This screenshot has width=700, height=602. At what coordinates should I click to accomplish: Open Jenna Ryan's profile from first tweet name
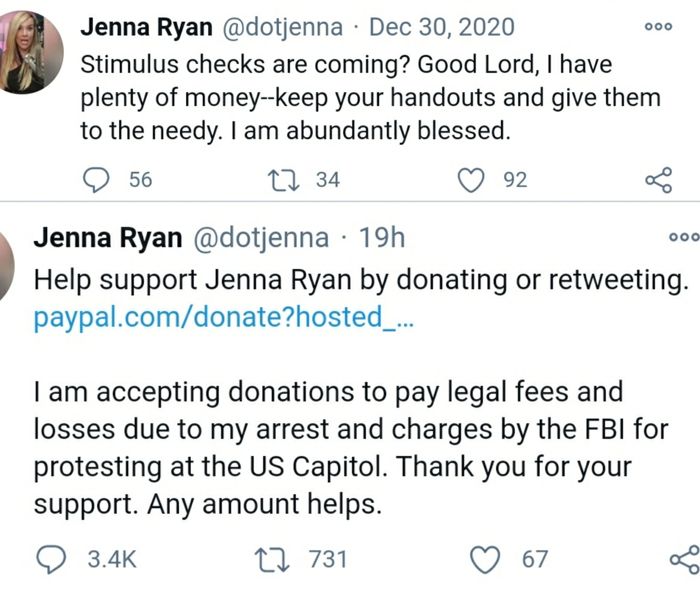tap(146, 27)
